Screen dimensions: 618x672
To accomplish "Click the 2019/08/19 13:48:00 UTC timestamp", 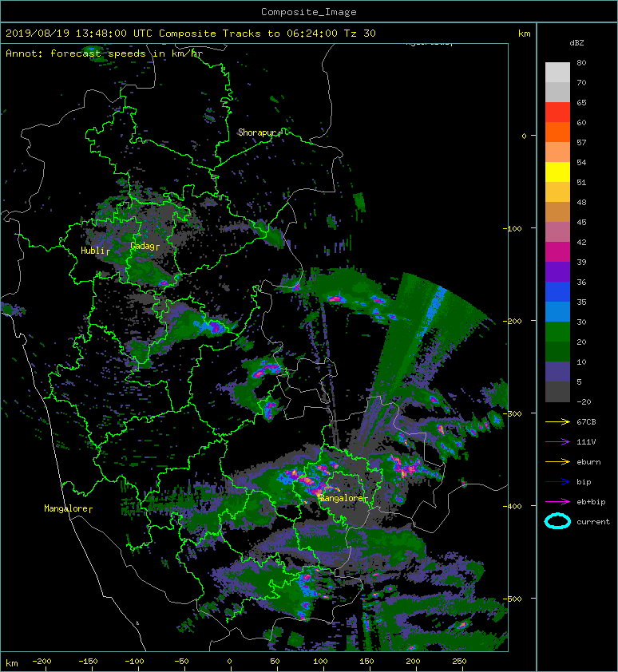I will click(x=79, y=34).
